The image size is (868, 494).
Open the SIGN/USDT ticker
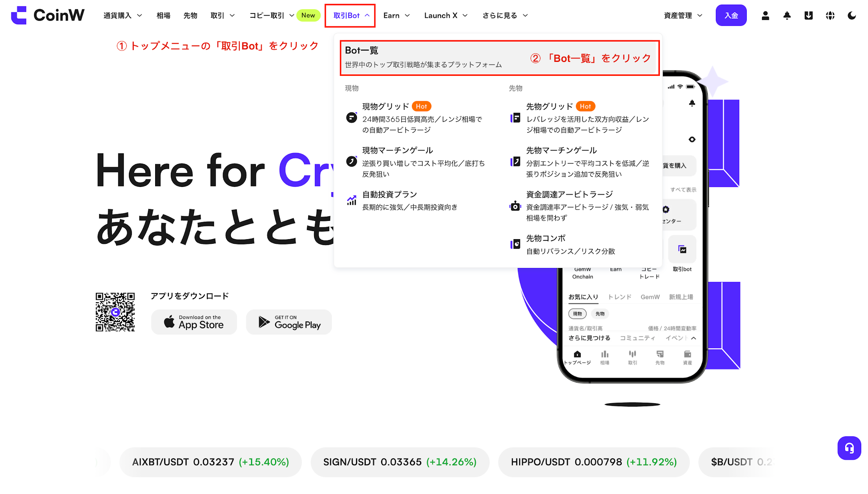400,462
